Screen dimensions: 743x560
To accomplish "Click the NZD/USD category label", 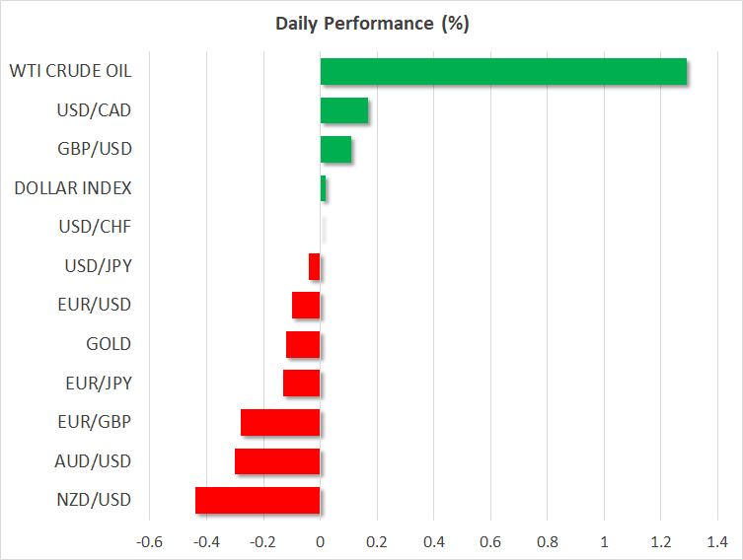I will click(x=95, y=500).
